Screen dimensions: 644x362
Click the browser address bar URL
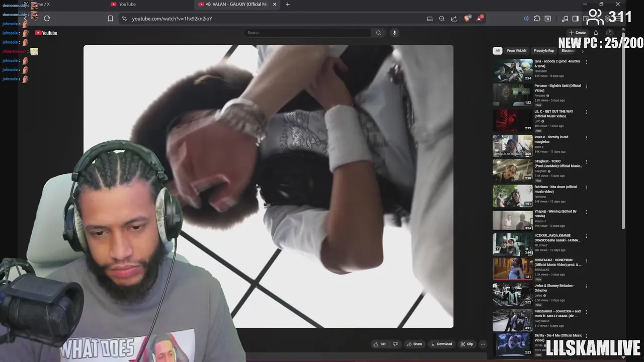pos(172,19)
